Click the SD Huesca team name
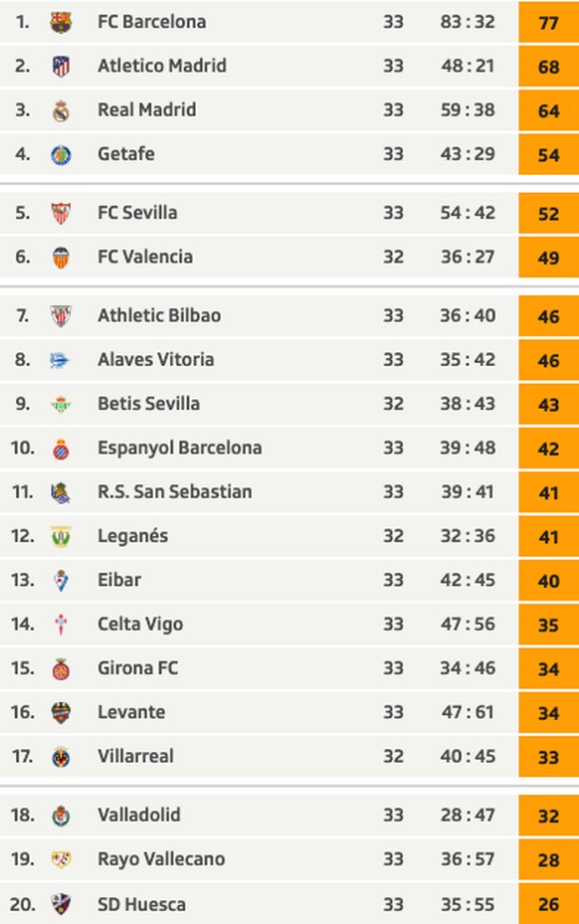Image resolution: width=579 pixels, height=924 pixels. tap(141, 904)
